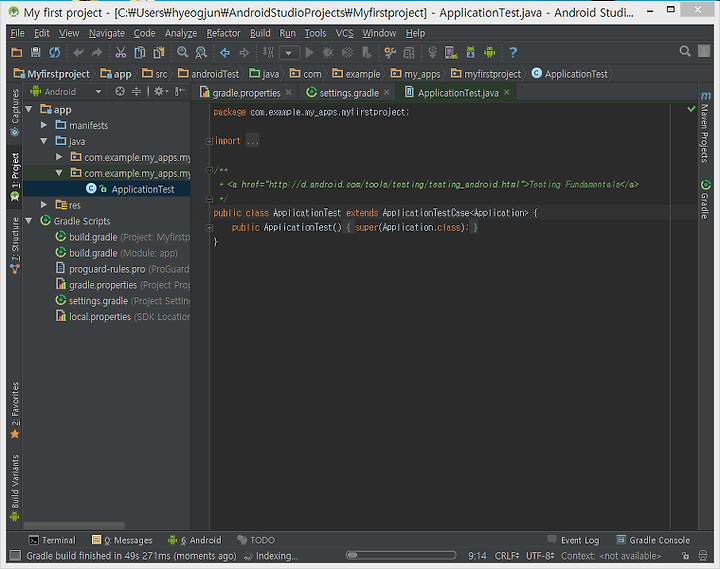The image size is (720, 569).
Task: Toggle the Favorites side tab
Action: (15, 410)
